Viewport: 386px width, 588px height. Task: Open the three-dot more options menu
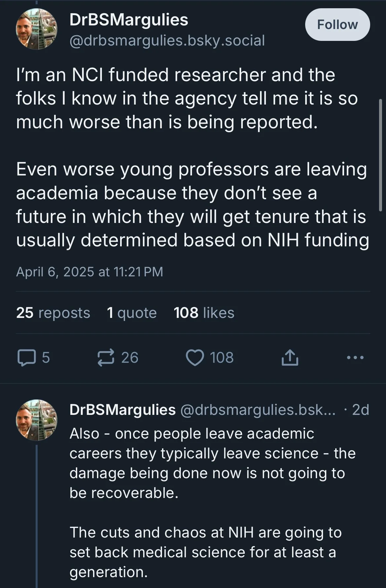pyautogui.click(x=355, y=357)
